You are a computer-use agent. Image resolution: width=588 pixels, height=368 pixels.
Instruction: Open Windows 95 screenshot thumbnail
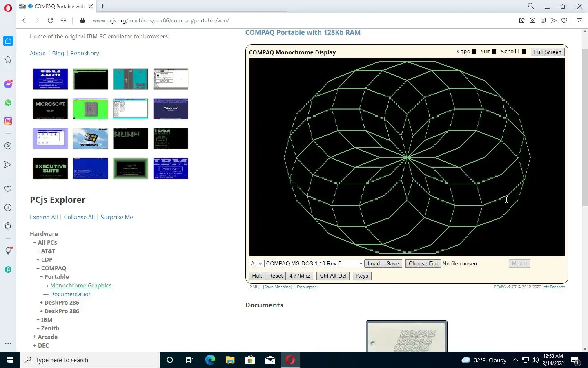tap(91, 139)
